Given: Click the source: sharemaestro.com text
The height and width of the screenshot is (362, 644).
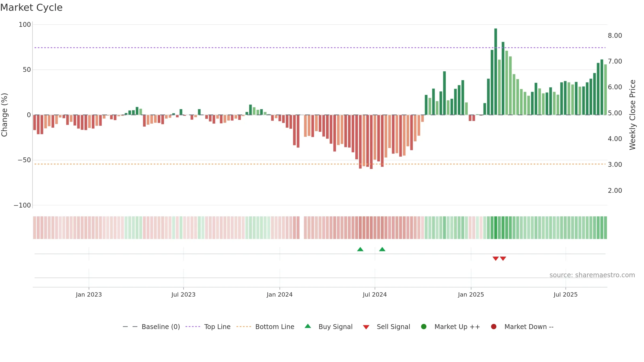Looking at the screenshot, I should click(x=592, y=275).
